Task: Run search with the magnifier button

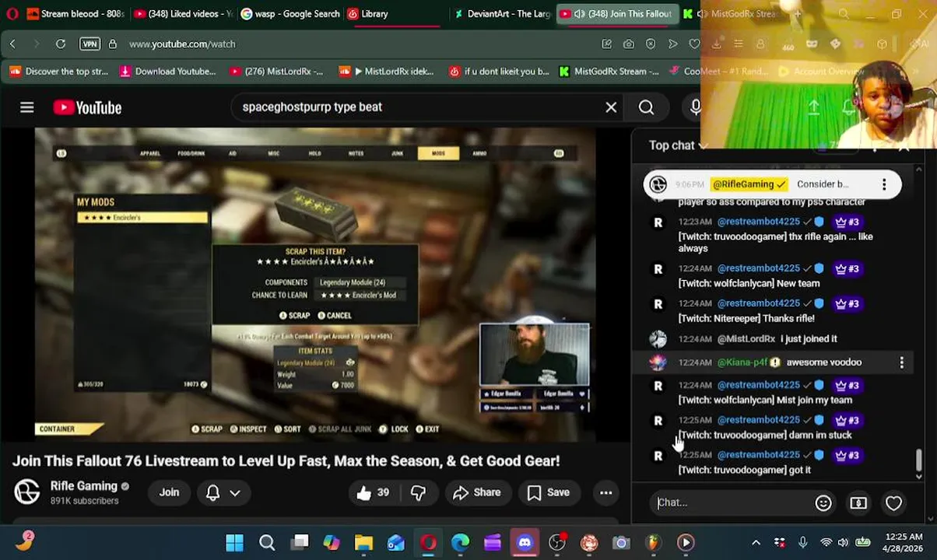Action: pyautogui.click(x=646, y=107)
